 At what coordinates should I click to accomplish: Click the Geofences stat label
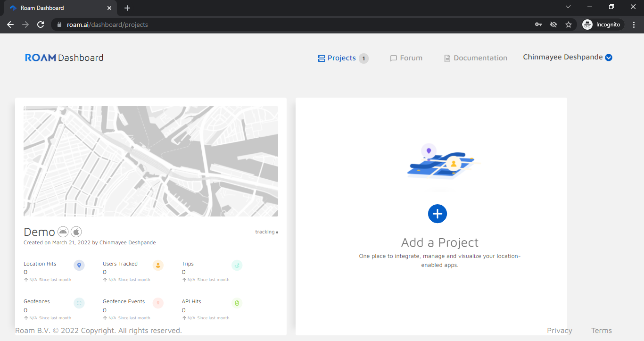(x=37, y=301)
